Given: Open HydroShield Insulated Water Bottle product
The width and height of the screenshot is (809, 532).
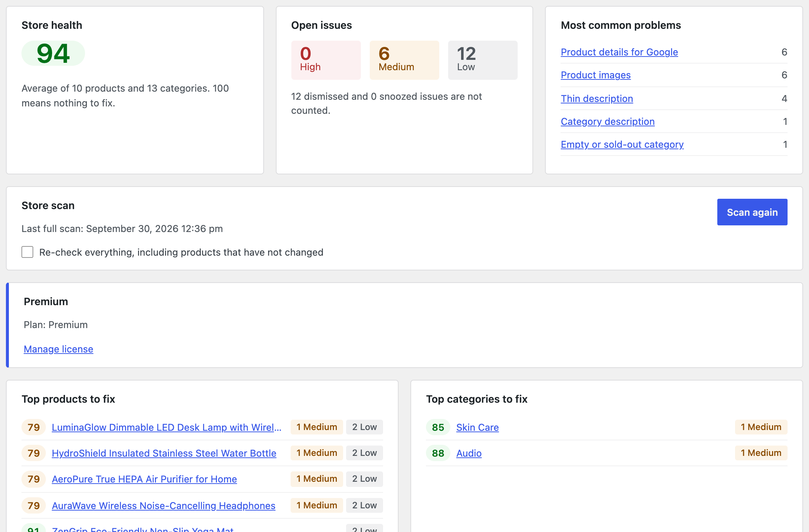Looking at the screenshot, I should point(164,453).
